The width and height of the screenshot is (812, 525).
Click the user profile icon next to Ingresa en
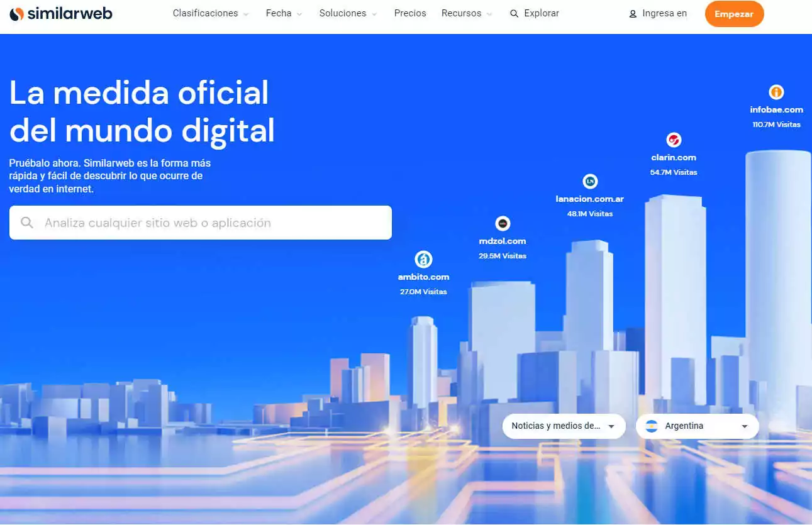632,13
